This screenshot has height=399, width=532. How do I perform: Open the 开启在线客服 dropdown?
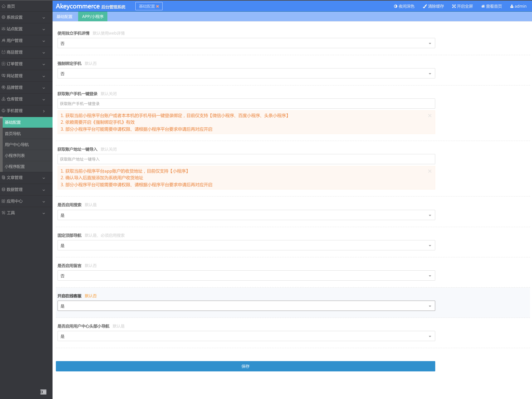(246, 306)
